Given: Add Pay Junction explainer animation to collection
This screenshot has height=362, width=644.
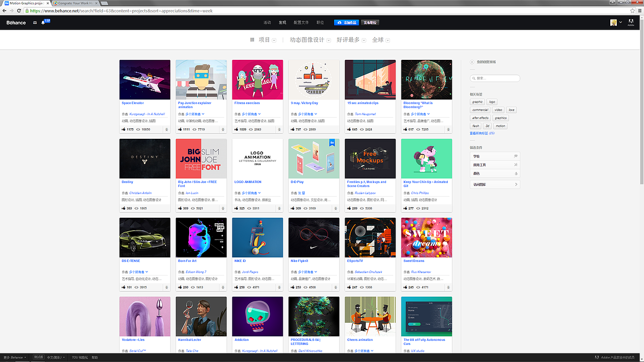Looking at the screenshot, I should (x=223, y=129).
